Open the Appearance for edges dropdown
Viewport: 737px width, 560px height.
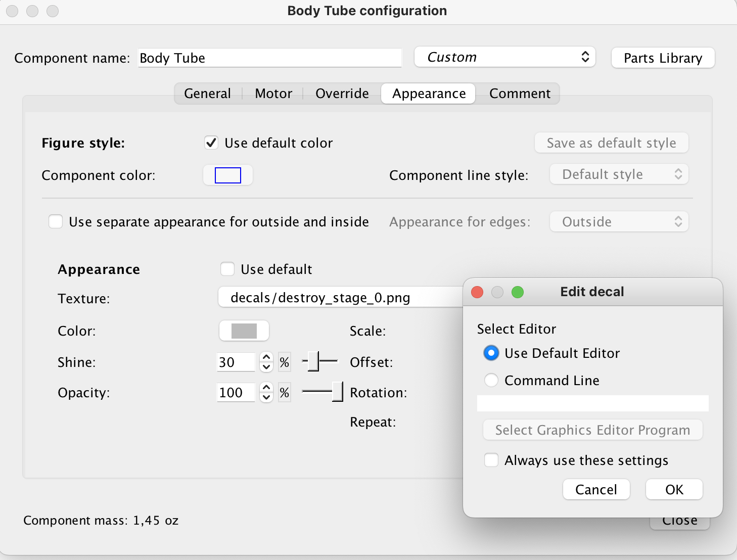[618, 221]
